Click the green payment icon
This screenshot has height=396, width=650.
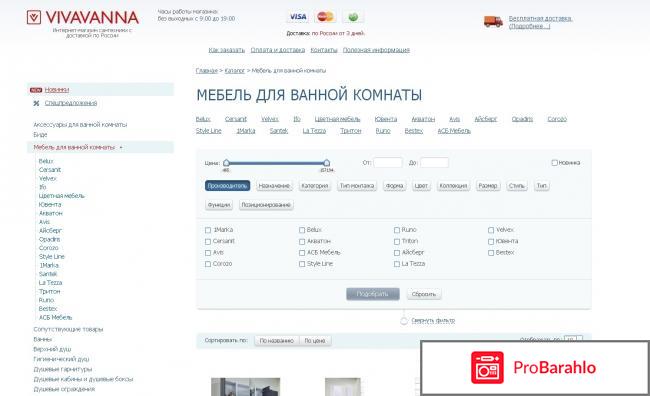(353, 17)
